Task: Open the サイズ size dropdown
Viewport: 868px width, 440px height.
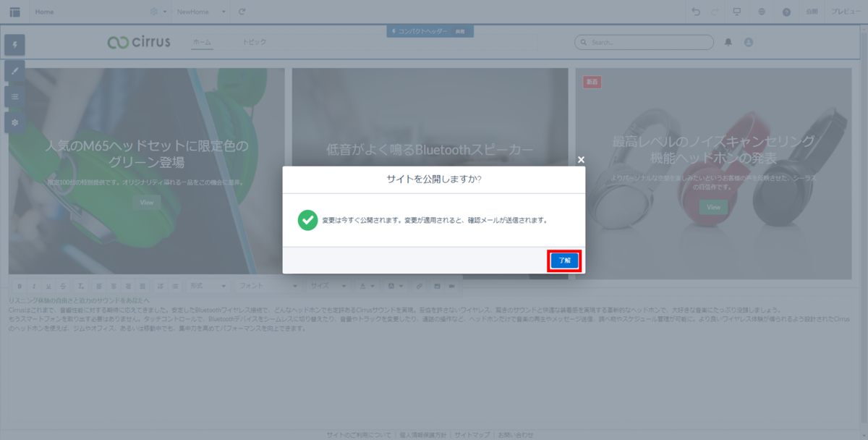Action: point(328,287)
